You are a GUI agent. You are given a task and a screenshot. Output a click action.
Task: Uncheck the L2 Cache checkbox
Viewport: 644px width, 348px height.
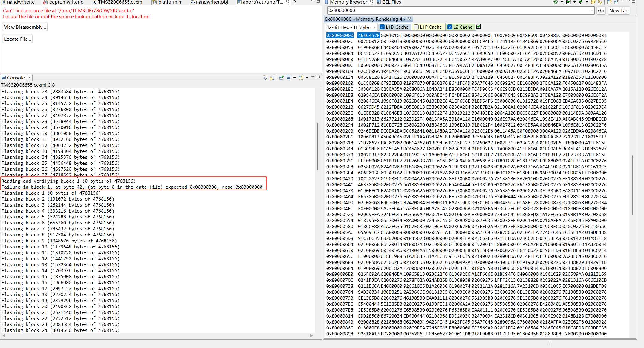coord(450,27)
